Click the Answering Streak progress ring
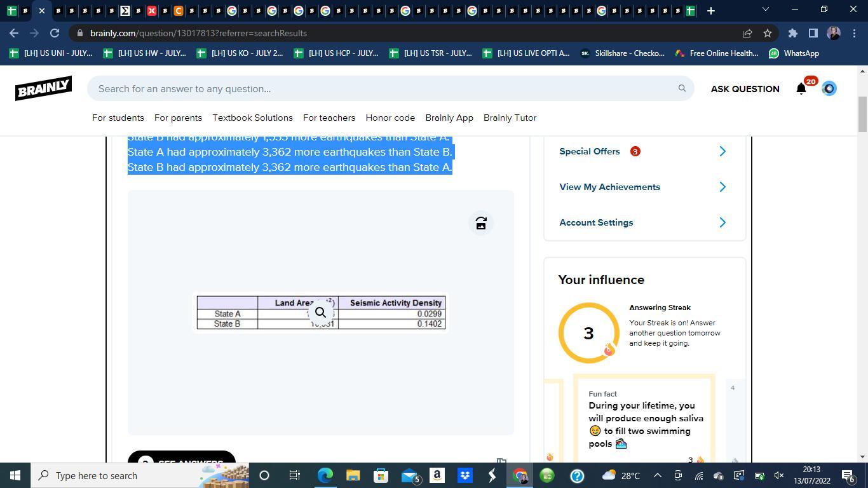This screenshot has height=488, width=868. click(x=588, y=333)
